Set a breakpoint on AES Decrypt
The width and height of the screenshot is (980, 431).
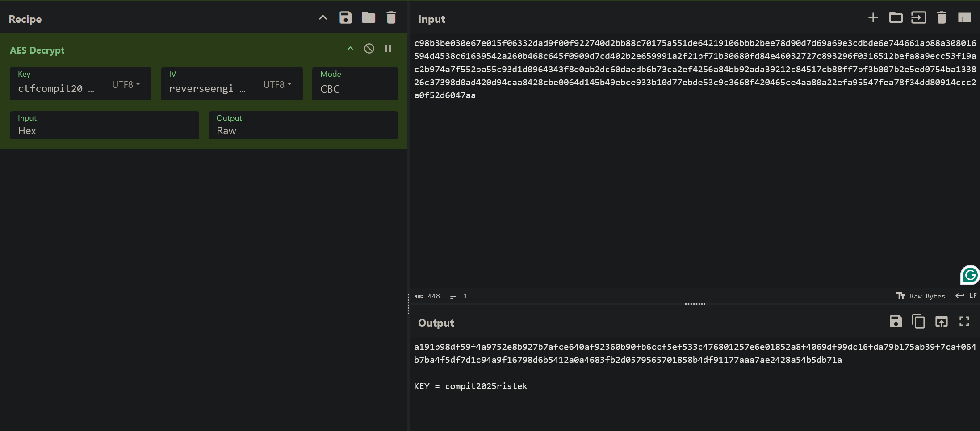(388, 49)
